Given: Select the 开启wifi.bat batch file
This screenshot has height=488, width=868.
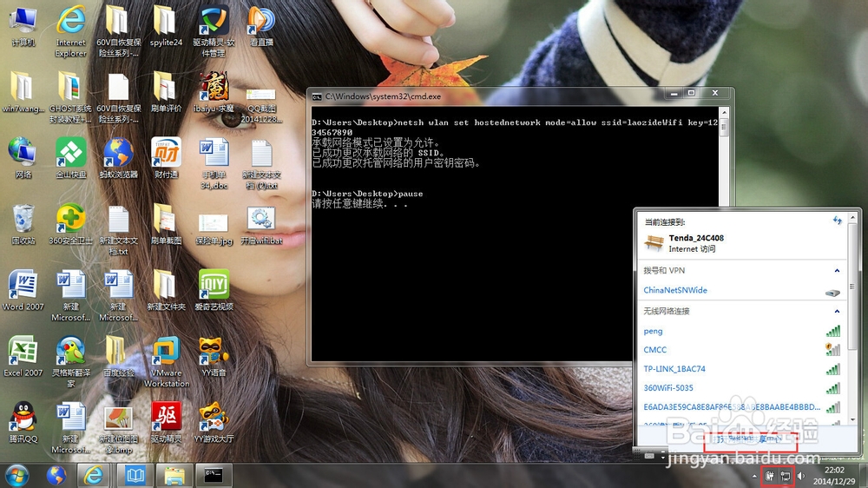Looking at the screenshot, I should [261, 226].
